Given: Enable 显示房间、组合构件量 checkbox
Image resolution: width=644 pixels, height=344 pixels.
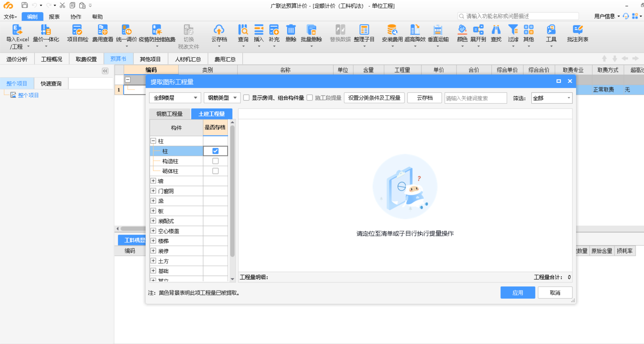Looking at the screenshot, I should [x=246, y=98].
